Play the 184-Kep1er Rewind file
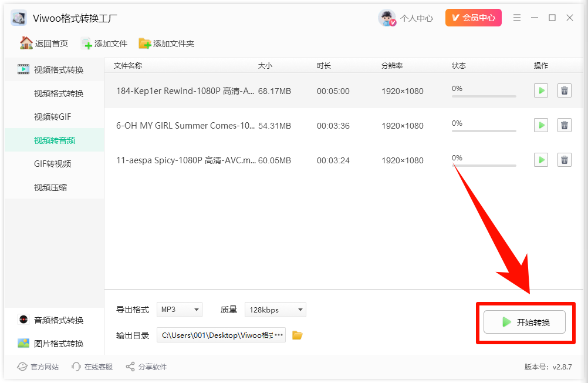Screen dimensions: 588x383 coord(540,90)
